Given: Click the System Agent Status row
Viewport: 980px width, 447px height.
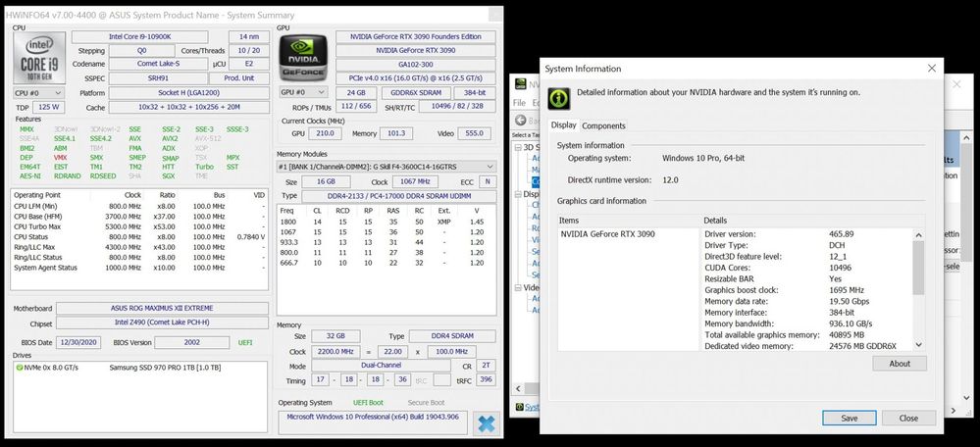Looking at the screenshot, I should tap(139, 268).
